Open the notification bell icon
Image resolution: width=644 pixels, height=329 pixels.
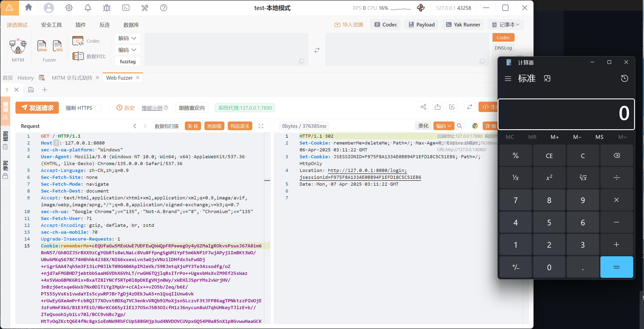(88, 8)
